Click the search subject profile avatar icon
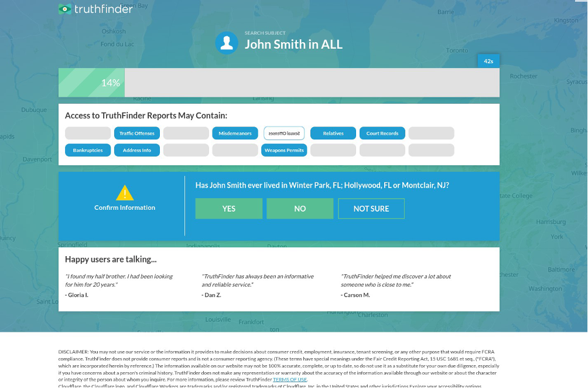This screenshot has width=588, height=388. pos(226,43)
